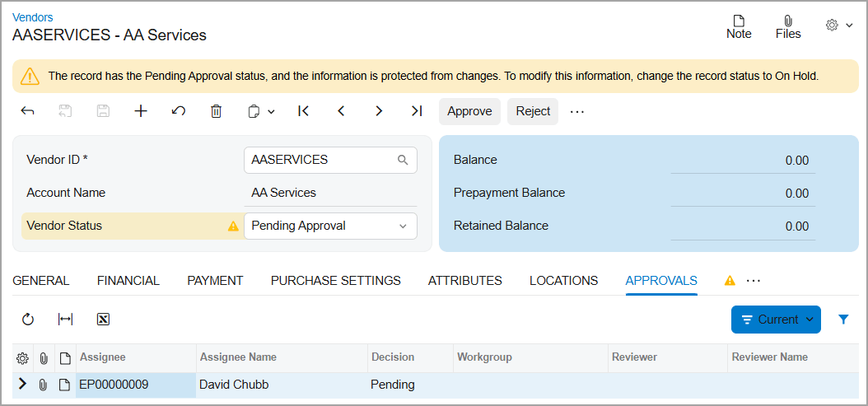
Task: Click the warning icon next to APPROVALS tab
Action: point(730,280)
